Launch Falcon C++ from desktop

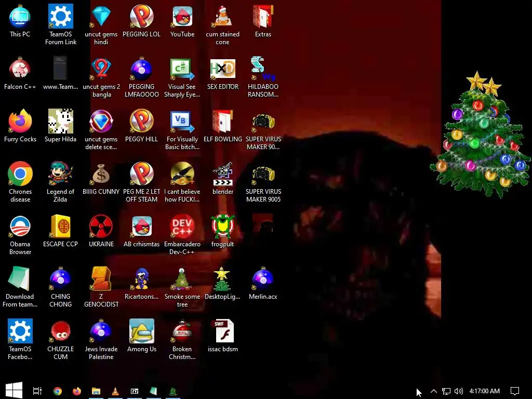(20, 74)
